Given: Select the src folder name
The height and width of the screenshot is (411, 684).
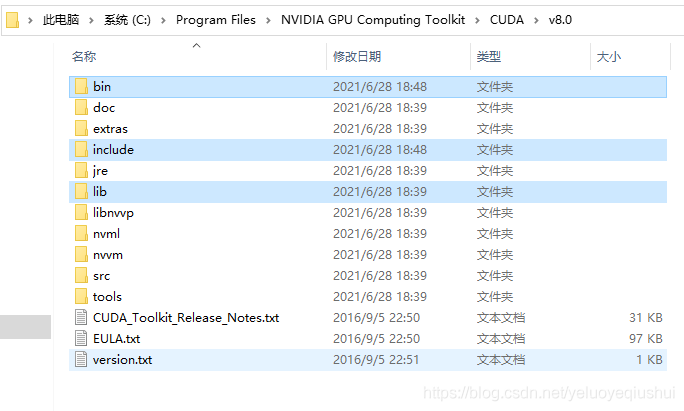Looking at the screenshot, I should coord(101,276).
